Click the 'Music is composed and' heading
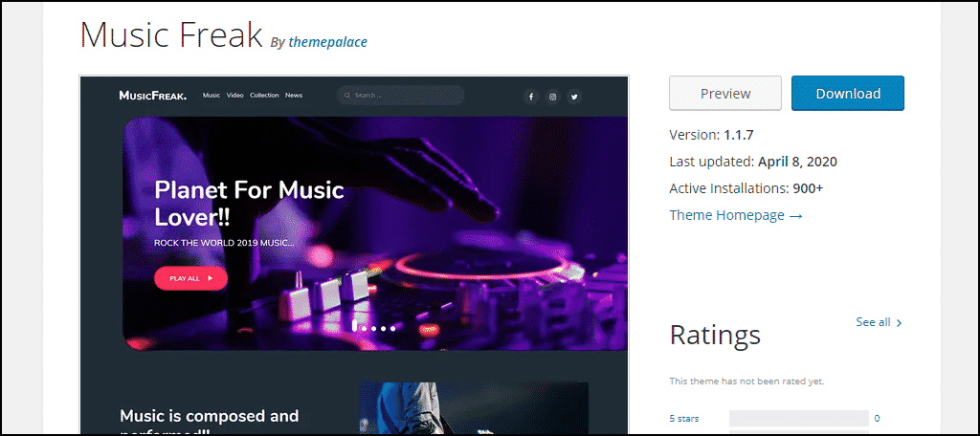The height and width of the screenshot is (436, 980). [210, 416]
